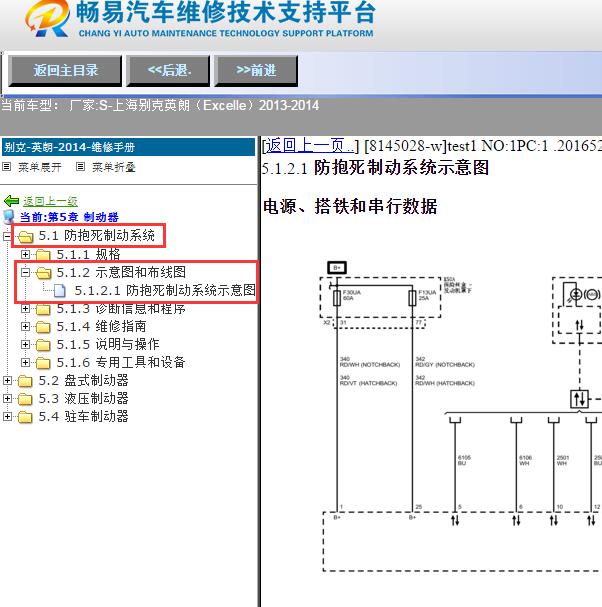Click the 别克-英朗-2014-维修手册 panel header
Viewport: 602px width, 607px height.
pyautogui.click(x=129, y=147)
